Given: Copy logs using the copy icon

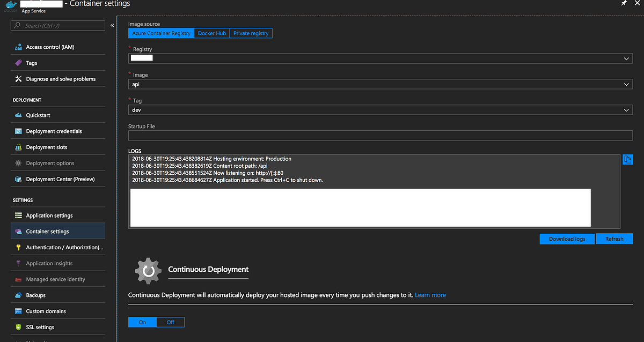Looking at the screenshot, I should click(627, 159).
